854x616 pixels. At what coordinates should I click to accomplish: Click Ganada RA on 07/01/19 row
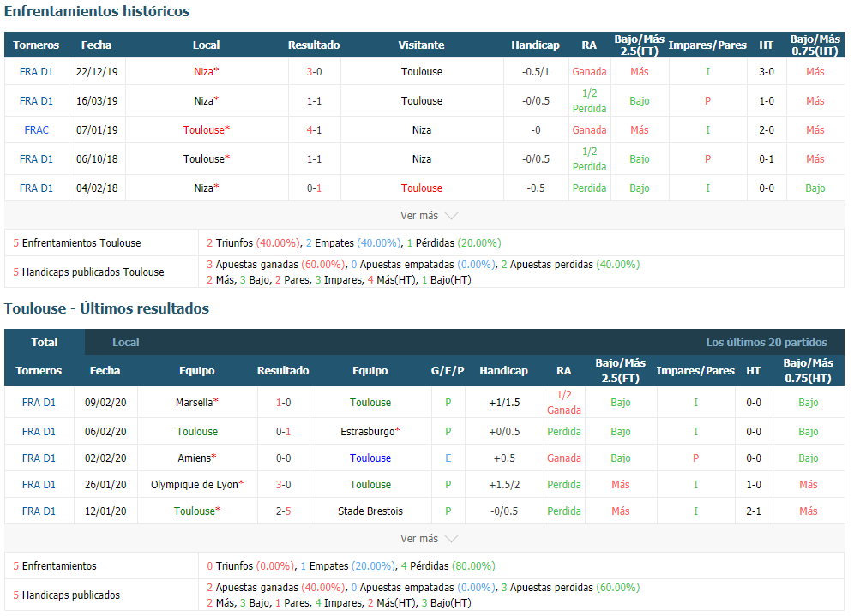point(589,129)
